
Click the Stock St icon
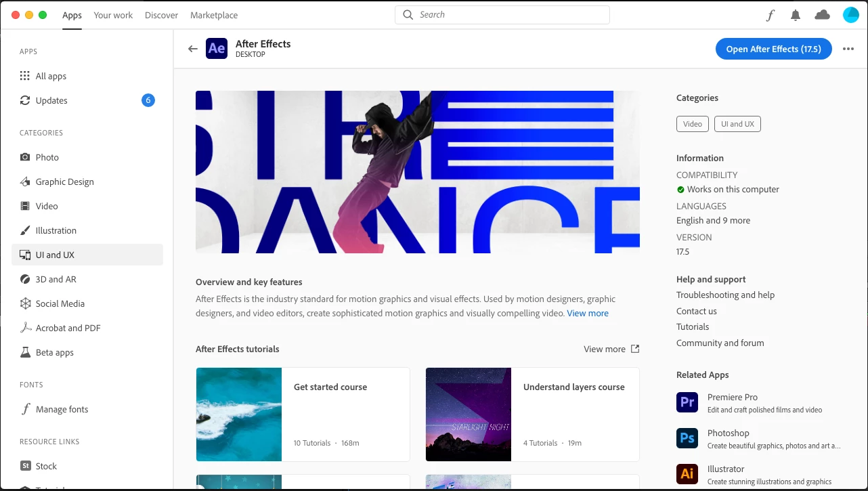pyautogui.click(x=25, y=466)
